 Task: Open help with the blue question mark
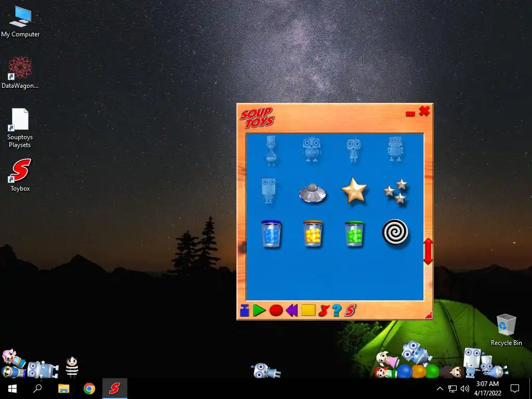pyautogui.click(x=337, y=311)
